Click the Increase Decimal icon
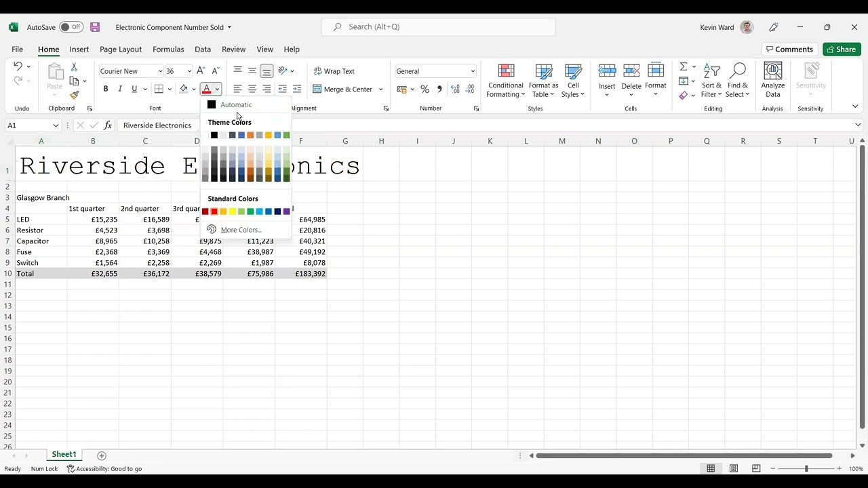Image resolution: width=868 pixels, height=488 pixels. [x=455, y=89]
